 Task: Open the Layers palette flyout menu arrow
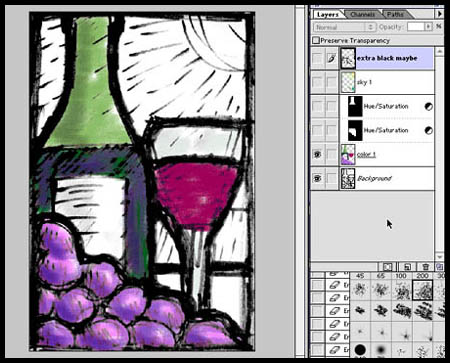click(440, 14)
